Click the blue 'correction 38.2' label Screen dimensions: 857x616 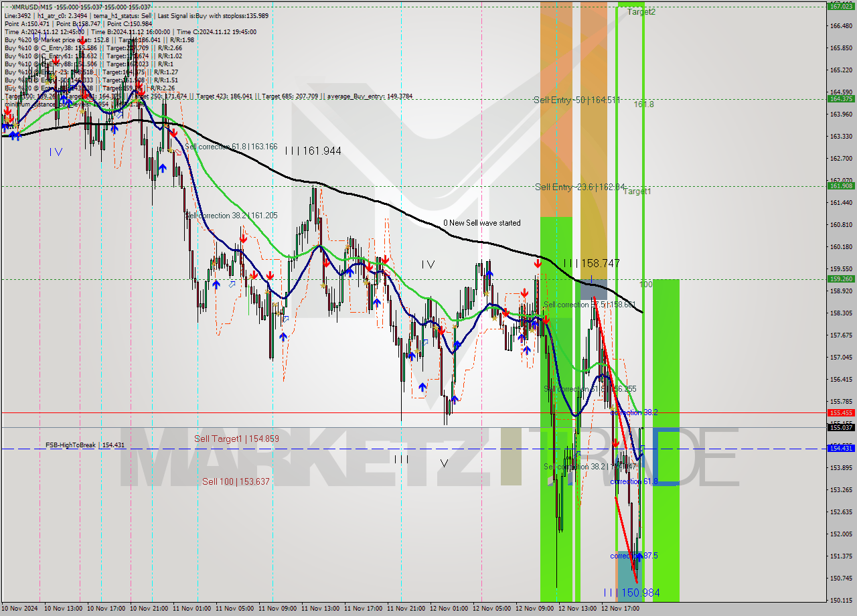633,412
